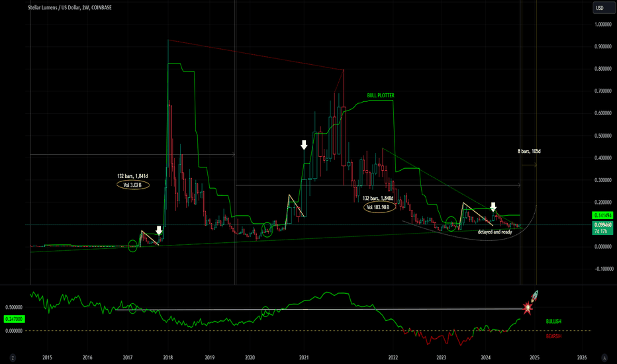Click the 0.500000 price scale label on right
Viewport: 617px width, 364px height.
(604, 136)
